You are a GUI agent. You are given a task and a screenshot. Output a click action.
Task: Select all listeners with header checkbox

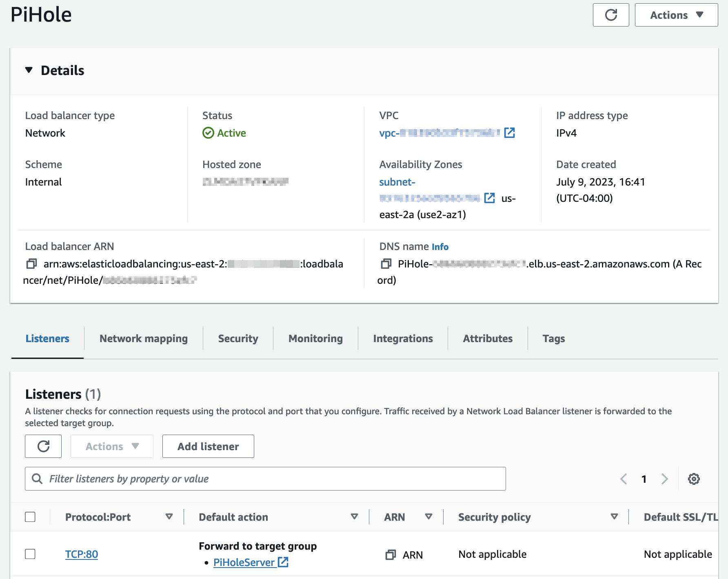click(x=31, y=517)
